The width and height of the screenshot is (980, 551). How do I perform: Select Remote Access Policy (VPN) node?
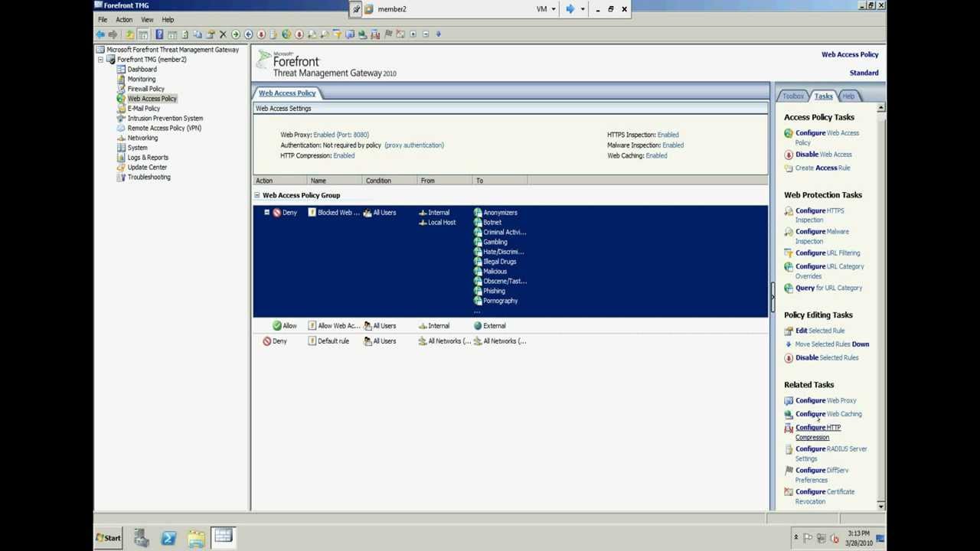pos(164,128)
